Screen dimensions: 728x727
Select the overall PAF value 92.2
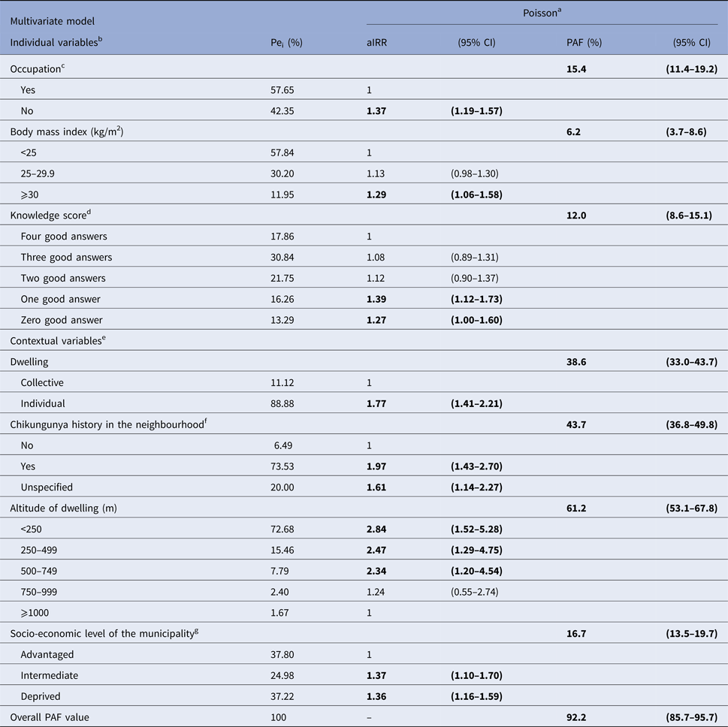click(575, 717)
